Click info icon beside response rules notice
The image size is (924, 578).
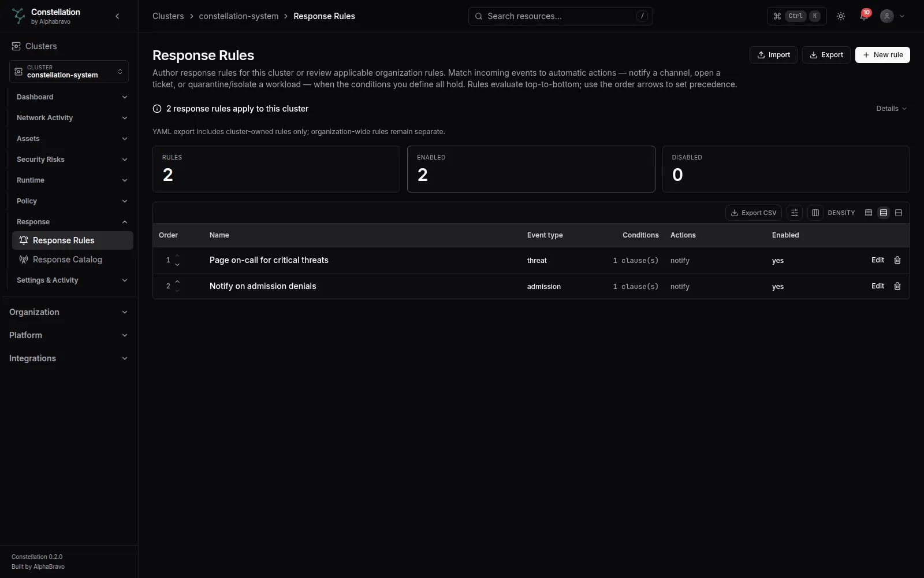click(157, 109)
